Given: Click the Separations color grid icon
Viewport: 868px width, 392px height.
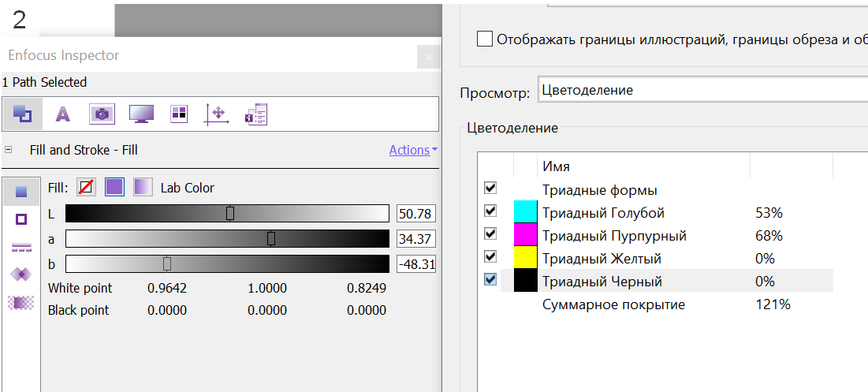Looking at the screenshot, I should tap(179, 114).
